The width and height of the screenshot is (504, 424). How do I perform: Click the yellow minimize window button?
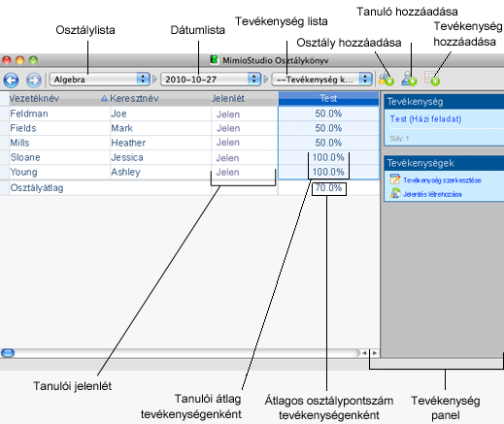click(19, 60)
